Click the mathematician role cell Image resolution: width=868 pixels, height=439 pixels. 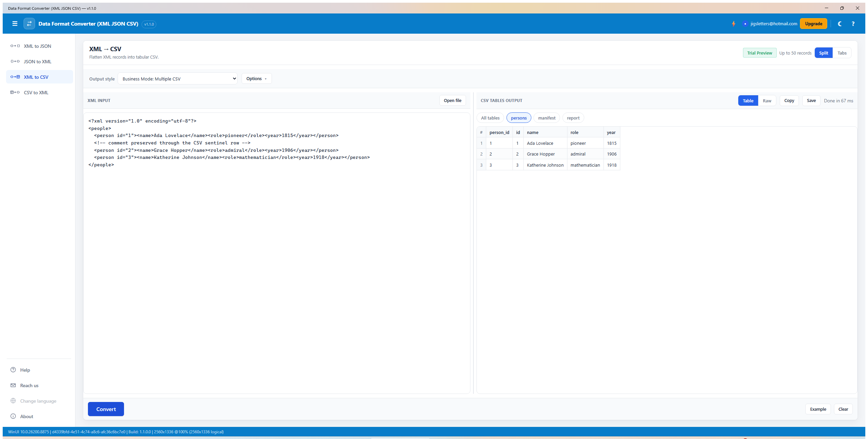(585, 165)
